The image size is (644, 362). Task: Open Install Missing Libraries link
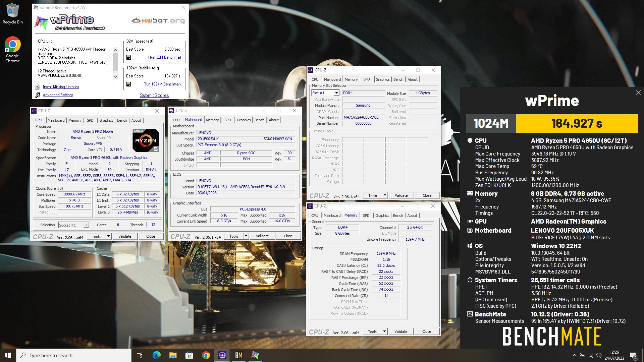61,87
